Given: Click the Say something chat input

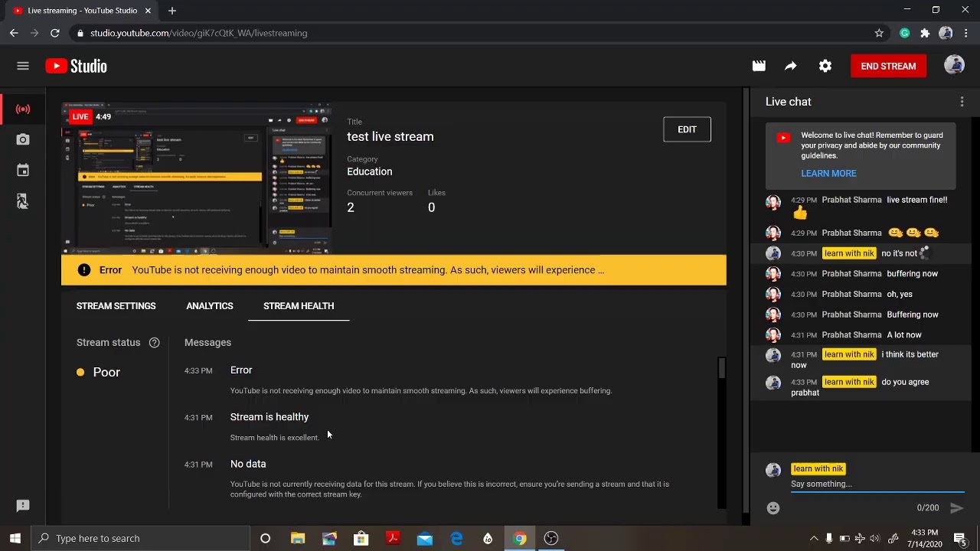Looking at the screenshot, I should tap(877, 484).
